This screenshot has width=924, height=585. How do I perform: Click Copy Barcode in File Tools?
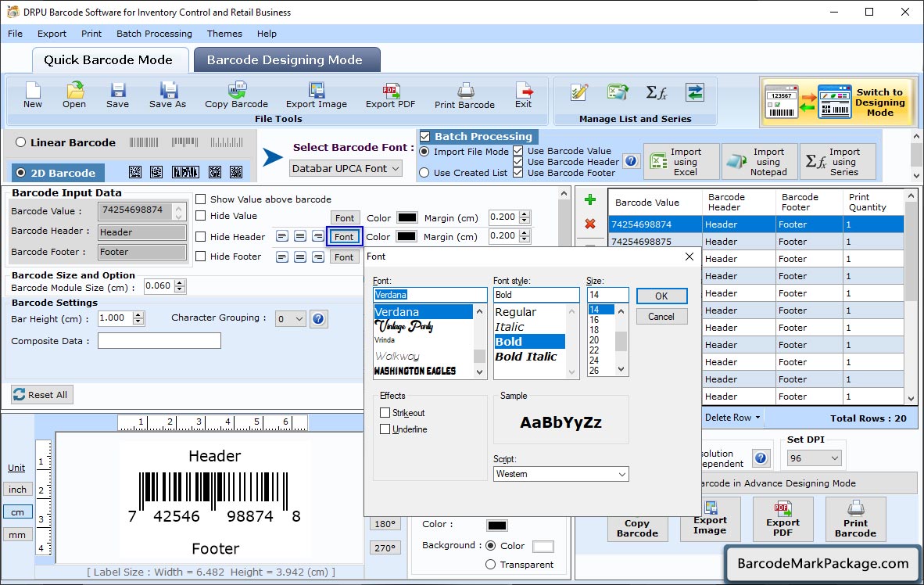(x=236, y=95)
